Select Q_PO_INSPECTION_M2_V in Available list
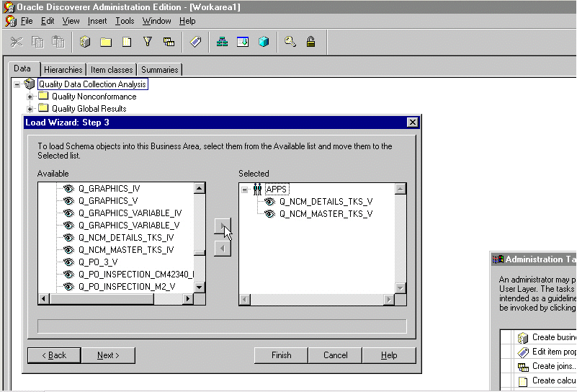The height and width of the screenshot is (392, 577). [x=127, y=286]
